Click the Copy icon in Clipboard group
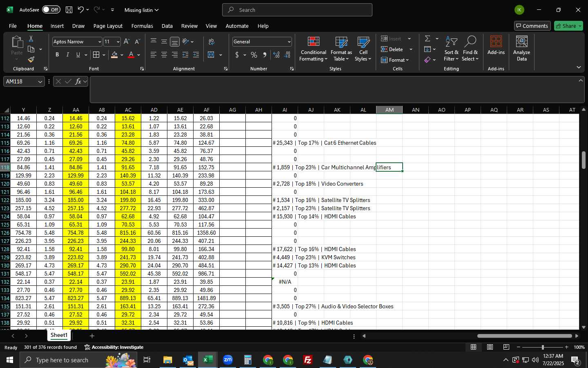 [x=31, y=49]
